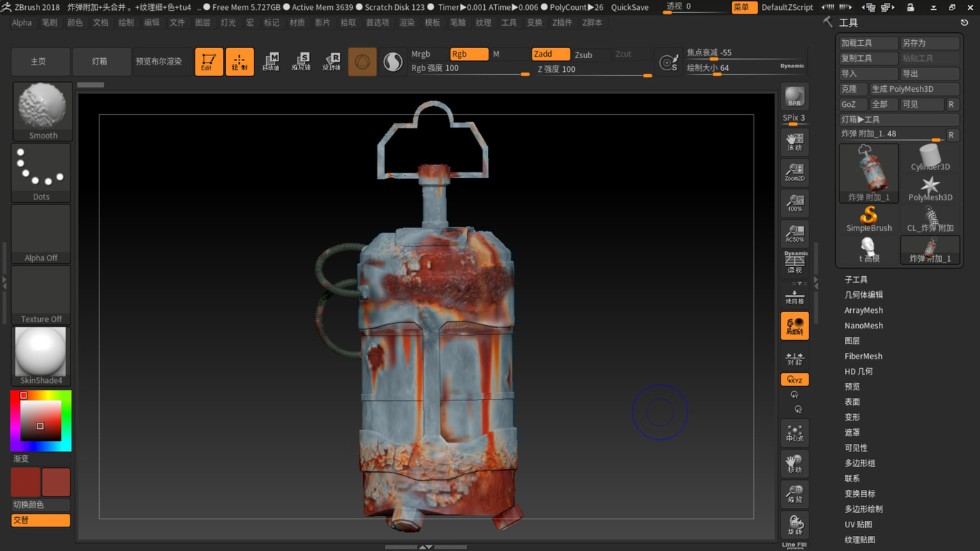
Task: Expand the UV 贴图 section
Action: [x=859, y=524]
